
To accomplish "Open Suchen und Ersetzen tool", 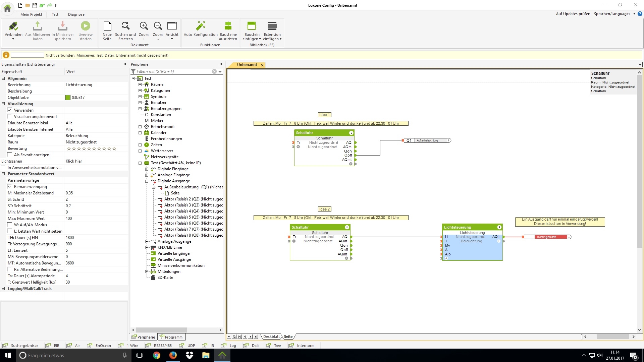I will tap(125, 26).
